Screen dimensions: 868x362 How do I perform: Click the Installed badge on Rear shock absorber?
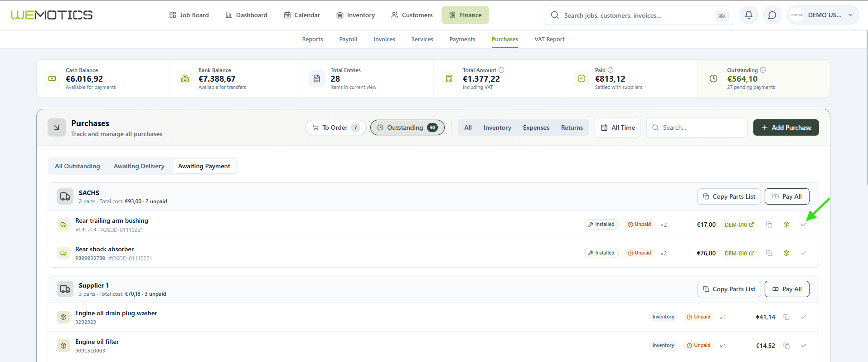click(601, 253)
